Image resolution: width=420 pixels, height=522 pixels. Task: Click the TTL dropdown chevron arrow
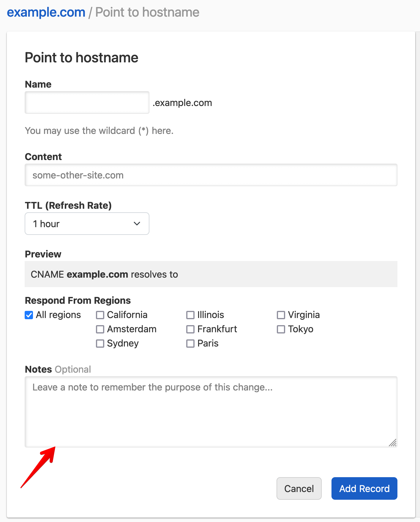[x=137, y=224]
